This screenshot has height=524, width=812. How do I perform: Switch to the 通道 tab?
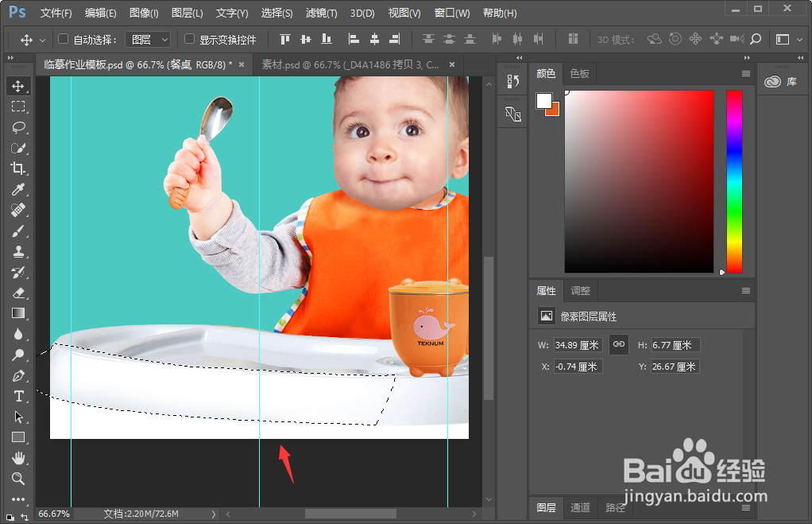(x=580, y=508)
